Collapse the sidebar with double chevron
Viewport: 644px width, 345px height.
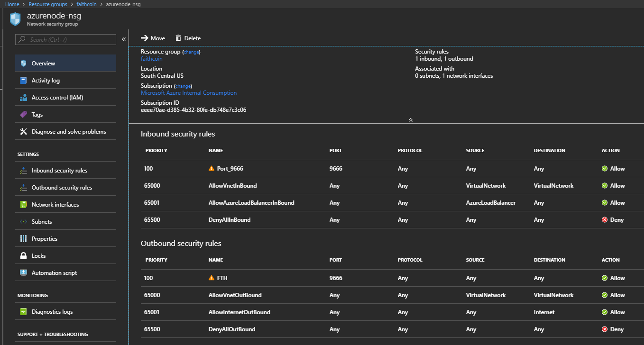pos(124,39)
